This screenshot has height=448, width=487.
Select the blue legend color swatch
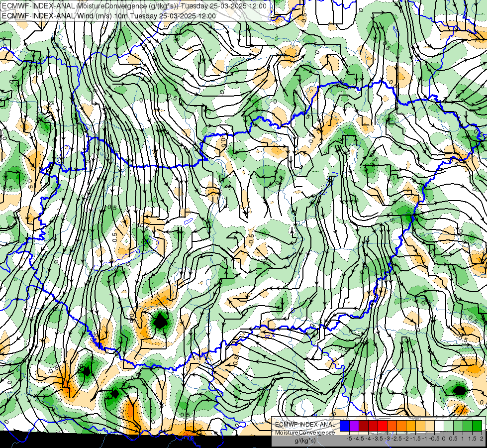click(345, 426)
